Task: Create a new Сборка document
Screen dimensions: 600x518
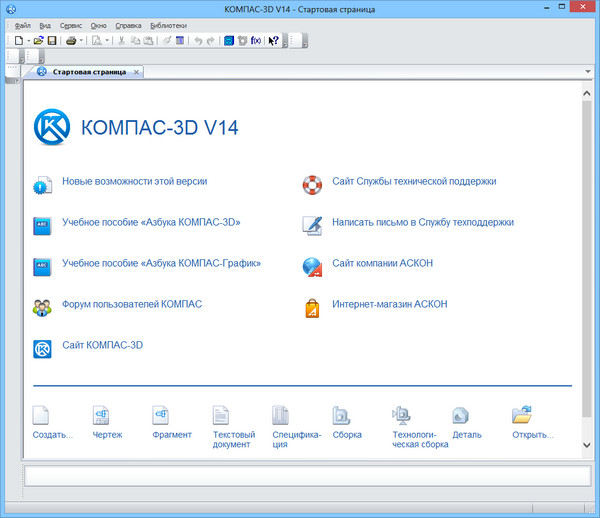Action: coord(341,415)
